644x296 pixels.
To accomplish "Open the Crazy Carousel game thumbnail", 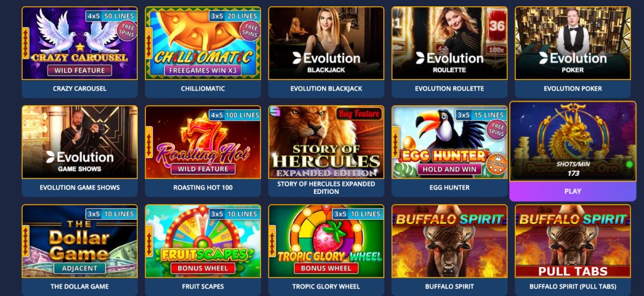I will [x=80, y=43].
